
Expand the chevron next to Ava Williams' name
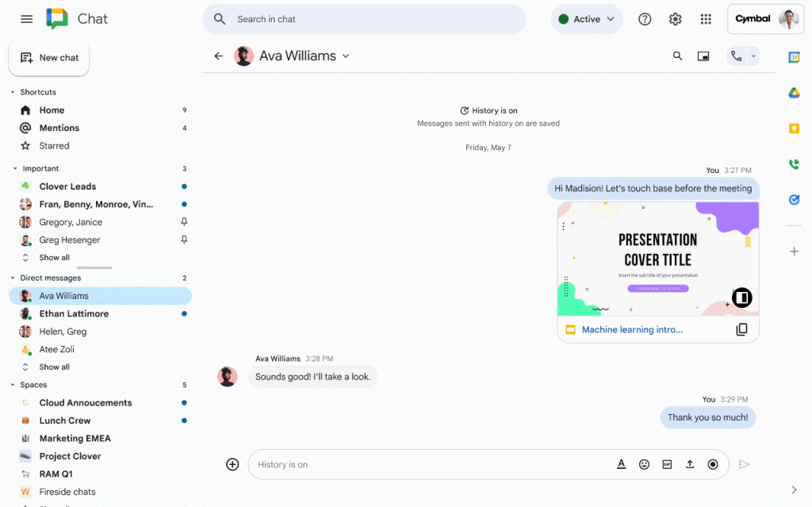pyautogui.click(x=346, y=56)
